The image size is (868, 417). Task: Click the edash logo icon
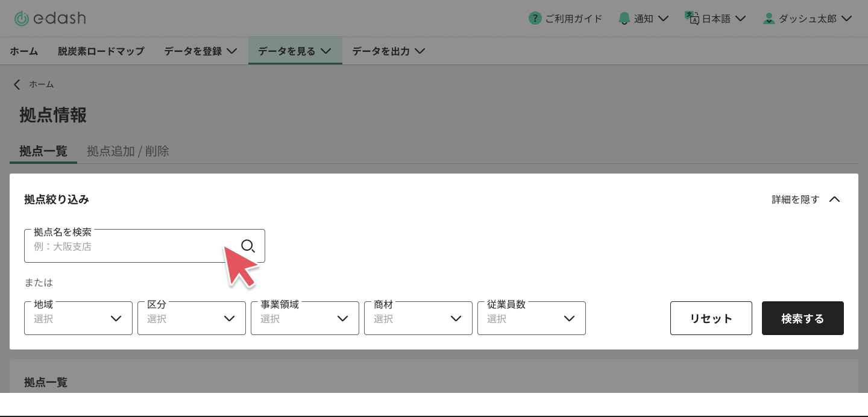click(x=22, y=19)
